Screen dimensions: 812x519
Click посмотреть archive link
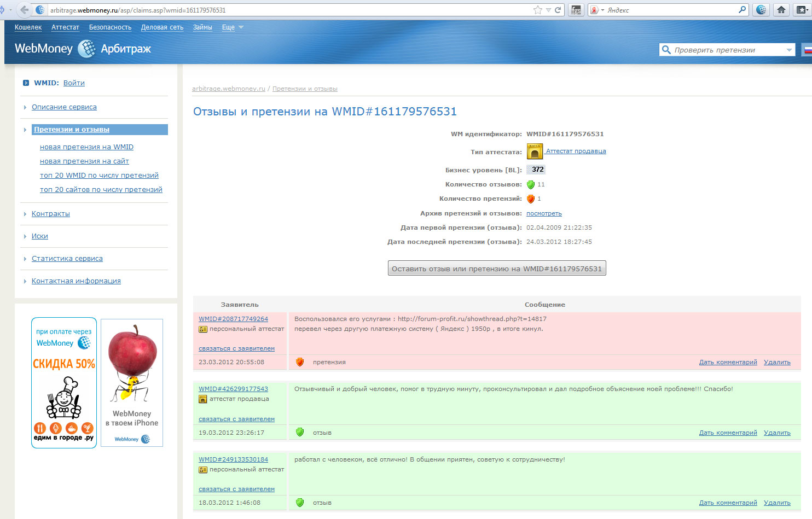pyautogui.click(x=544, y=213)
